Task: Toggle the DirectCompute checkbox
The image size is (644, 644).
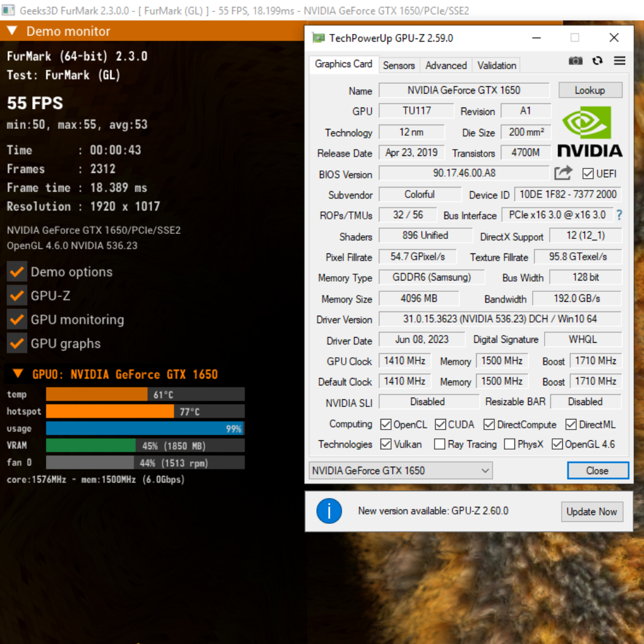Action: [x=489, y=425]
